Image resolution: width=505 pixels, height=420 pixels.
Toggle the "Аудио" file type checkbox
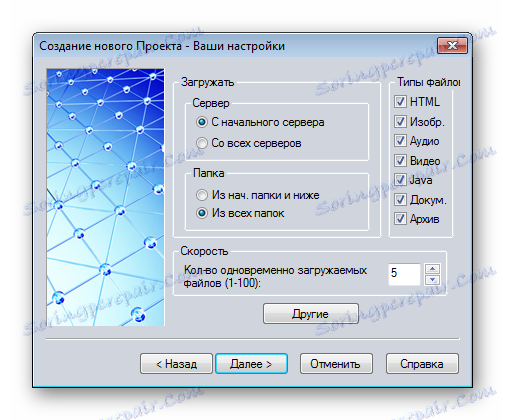[400, 141]
